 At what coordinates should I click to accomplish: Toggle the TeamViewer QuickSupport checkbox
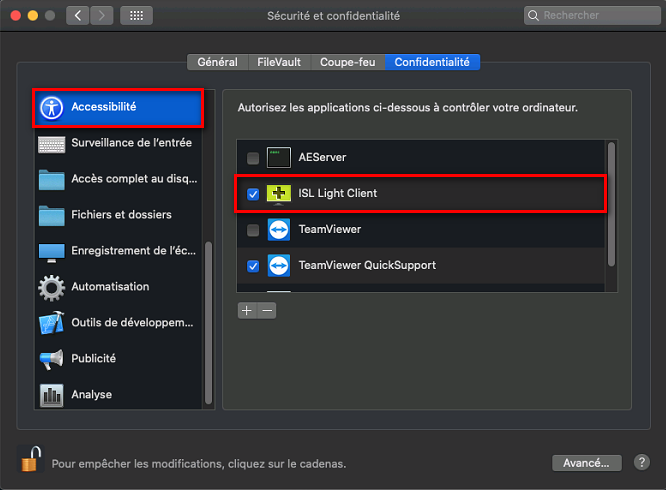(253, 266)
